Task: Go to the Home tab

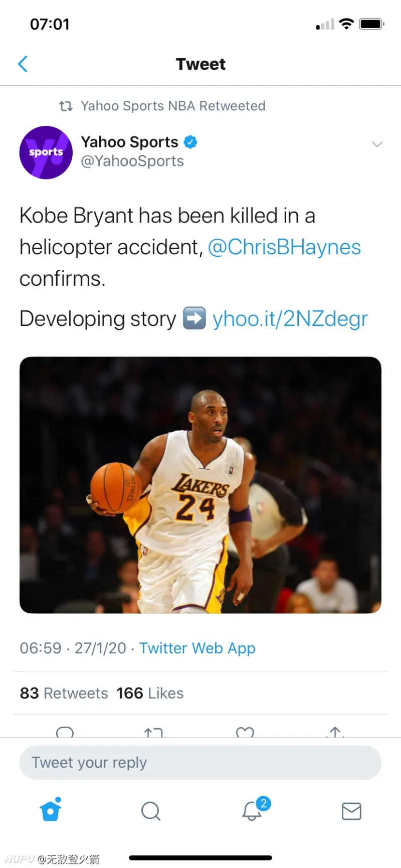Action: (51, 809)
